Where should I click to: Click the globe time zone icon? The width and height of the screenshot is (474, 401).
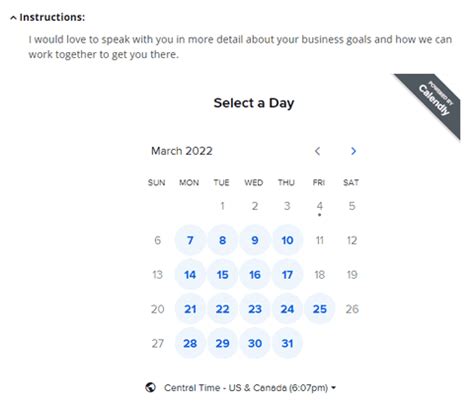[151, 387]
